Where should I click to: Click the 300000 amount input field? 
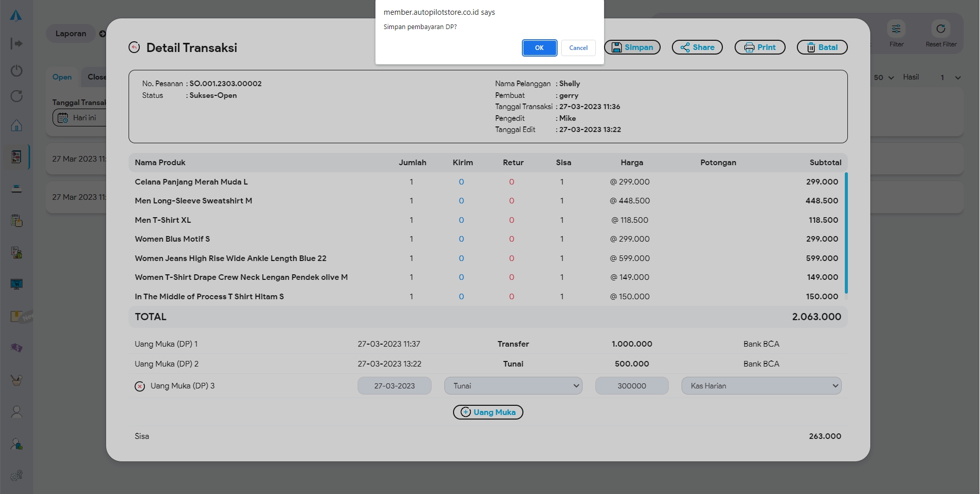click(632, 386)
